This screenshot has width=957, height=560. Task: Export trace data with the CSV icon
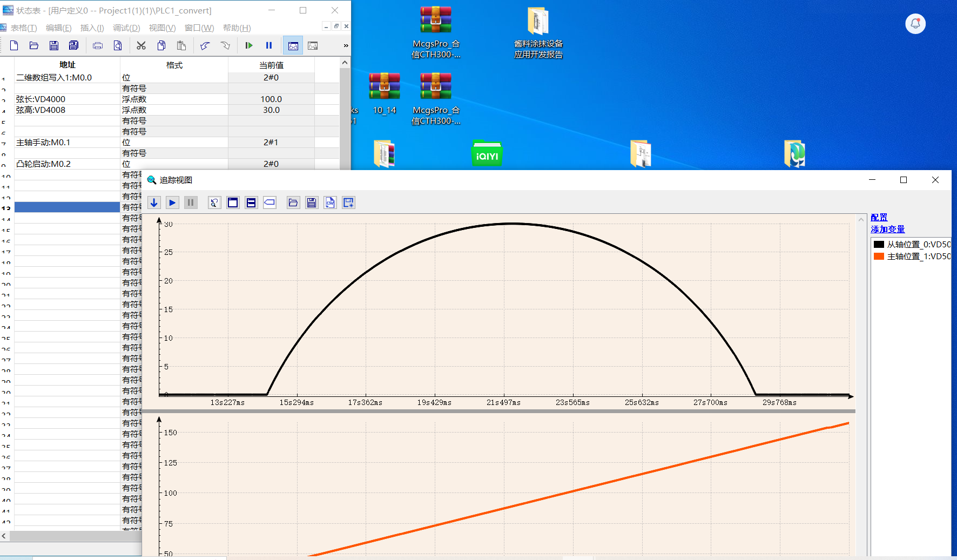[330, 203]
